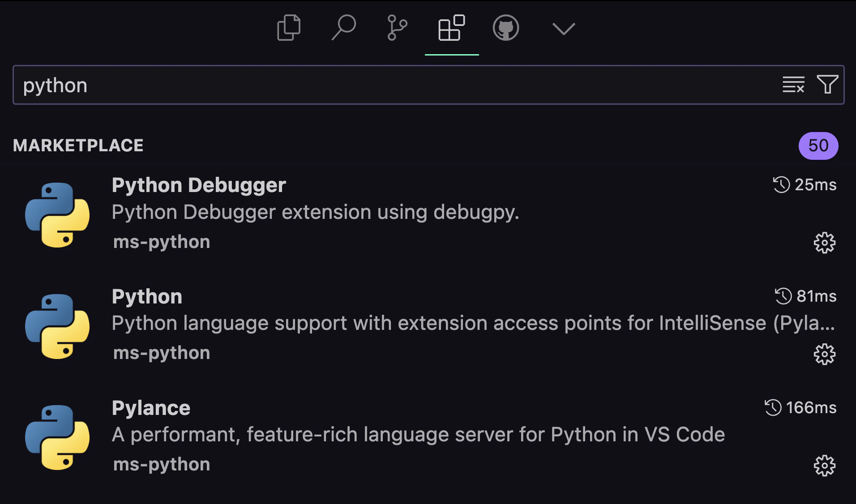Click the 50 results count badge
The height and width of the screenshot is (504, 856).
pos(818,146)
